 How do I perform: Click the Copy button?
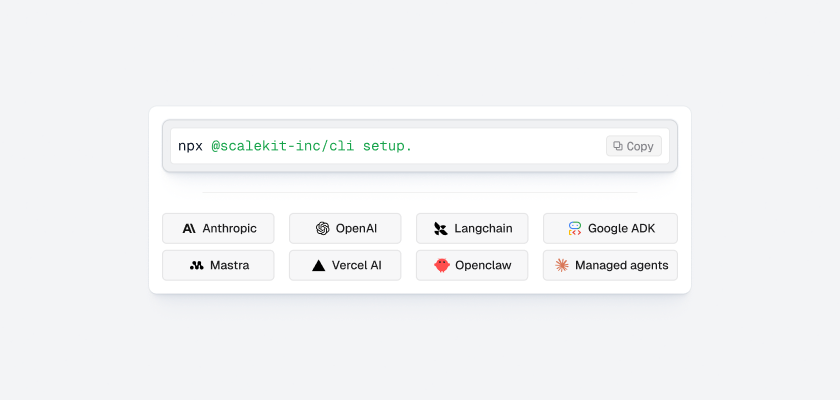(634, 146)
